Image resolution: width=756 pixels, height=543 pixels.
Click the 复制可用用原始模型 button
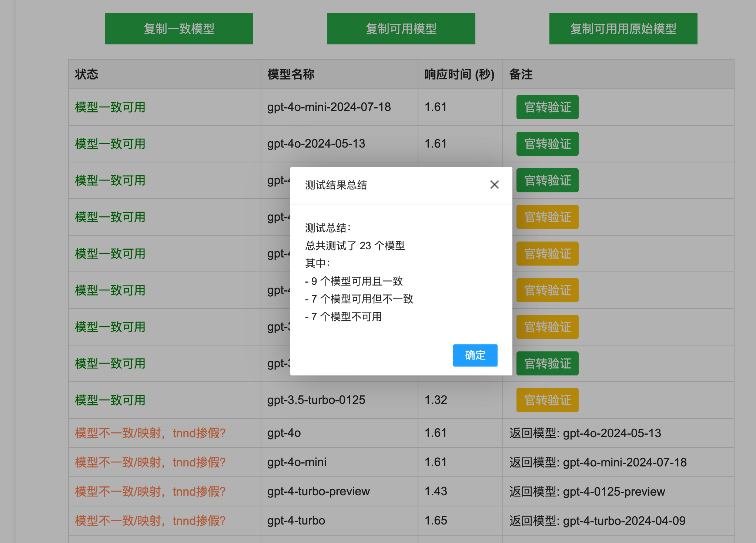coord(623,29)
